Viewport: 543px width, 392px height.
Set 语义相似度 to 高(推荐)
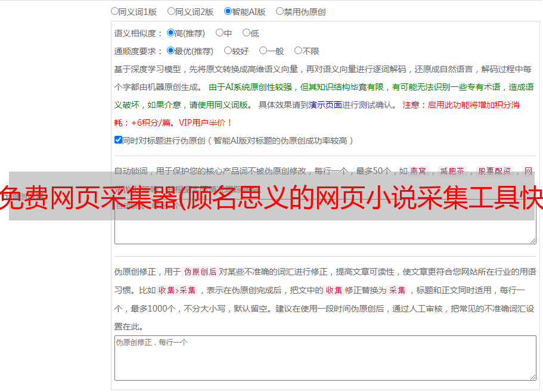[x=170, y=33]
